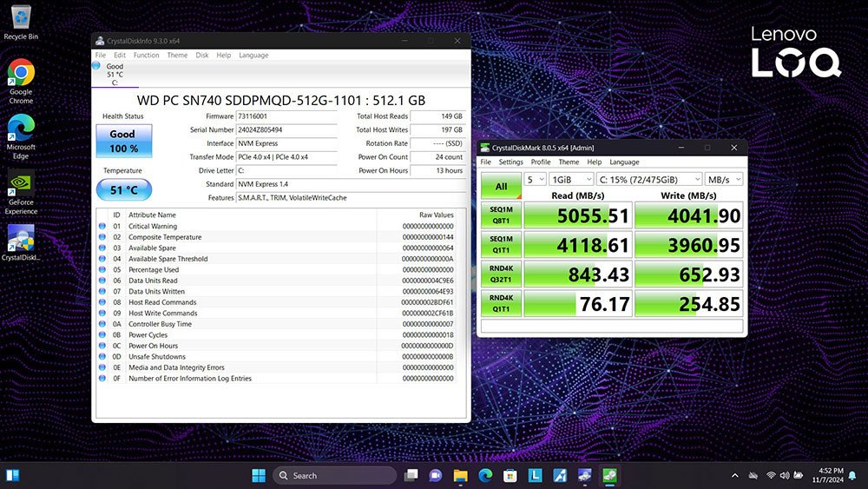
Task: Open the blue L app on the taskbar
Action: [535, 475]
